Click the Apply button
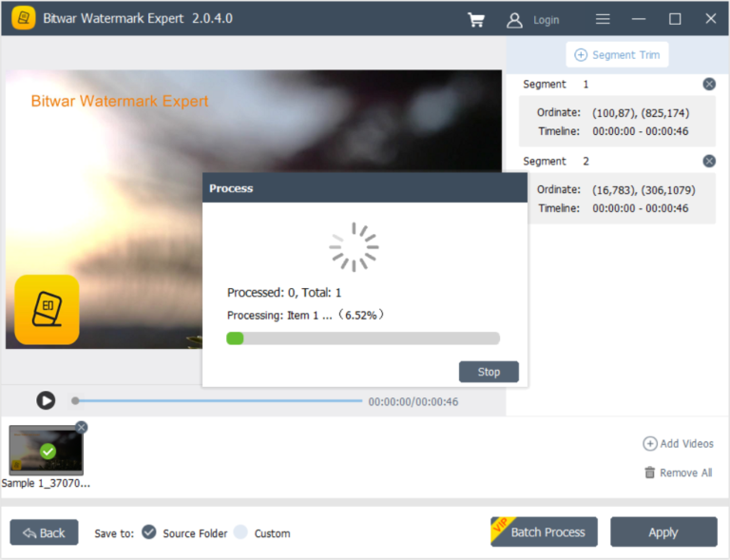 point(663,531)
